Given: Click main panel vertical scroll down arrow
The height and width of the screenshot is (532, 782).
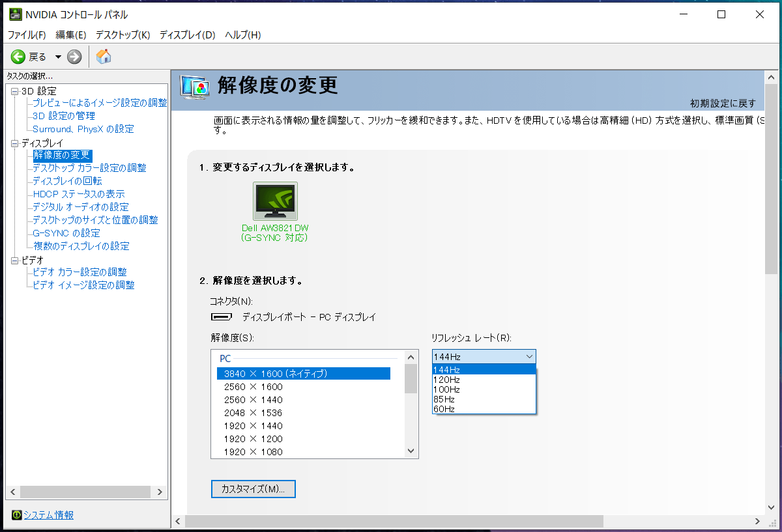Looking at the screenshot, I should [x=771, y=509].
